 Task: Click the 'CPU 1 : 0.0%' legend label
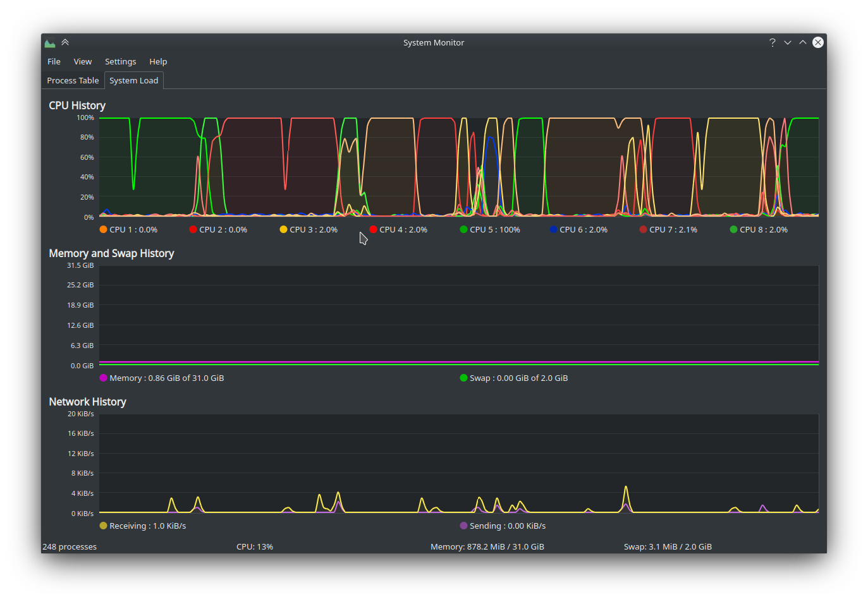(133, 229)
